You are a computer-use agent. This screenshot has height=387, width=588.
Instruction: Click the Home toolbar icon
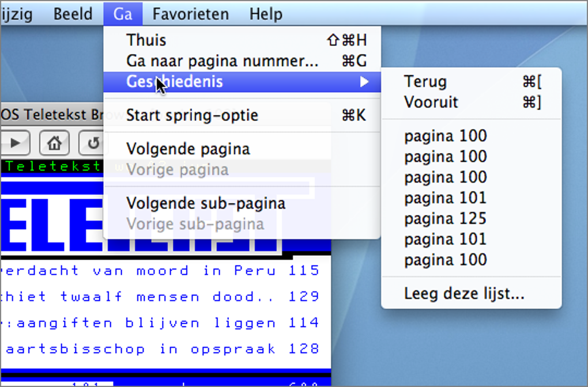click(x=54, y=143)
